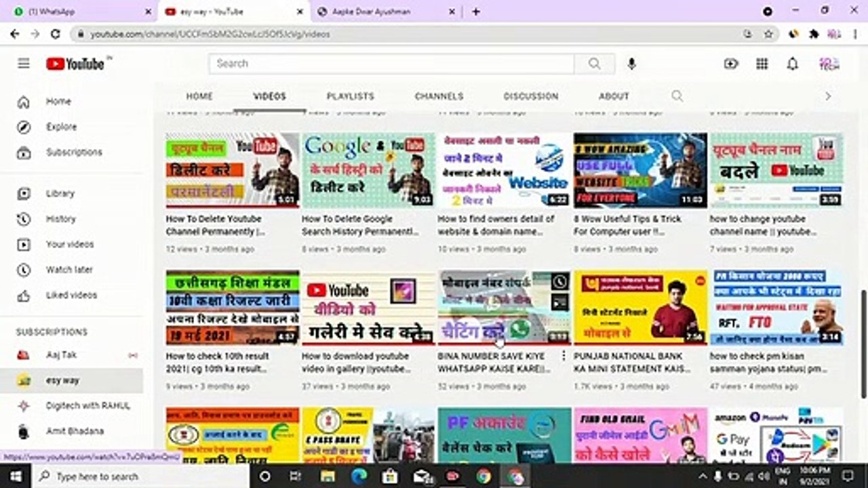The image size is (868, 488).
Task: Open the Chrome three-dot menu
Action: tap(855, 34)
